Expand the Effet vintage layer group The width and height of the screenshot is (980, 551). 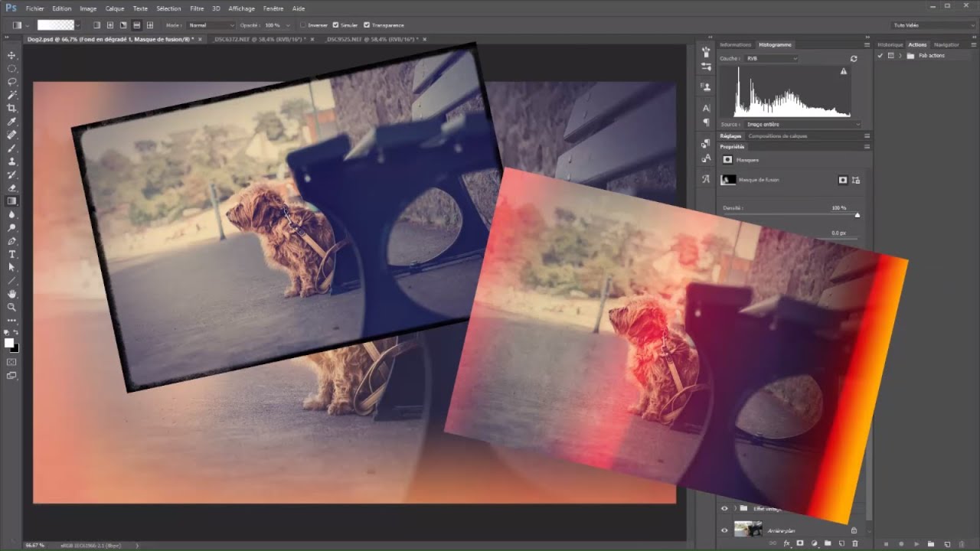click(735, 508)
